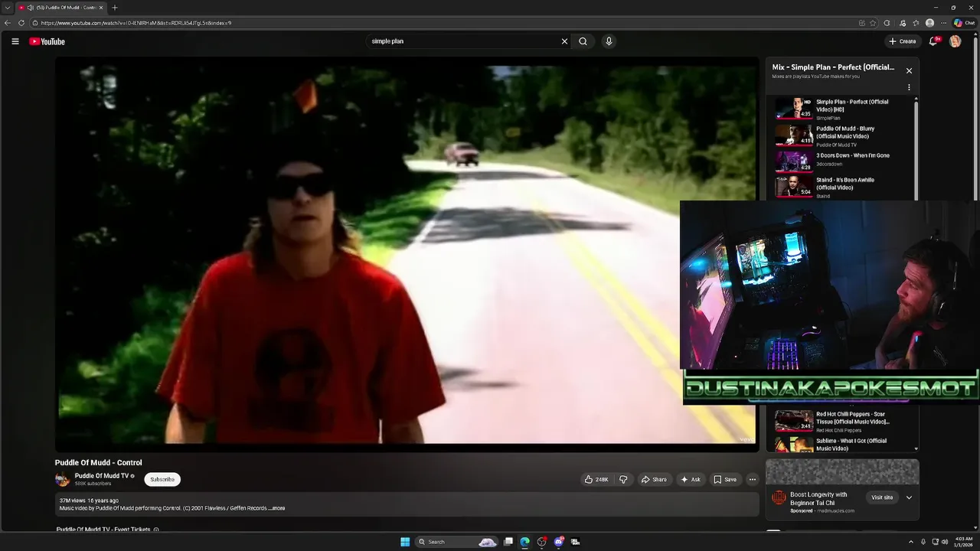Viewport: 980px width, 551px height.
Task: Open the Windows Start menu
Action: click(x=405, y=542)
